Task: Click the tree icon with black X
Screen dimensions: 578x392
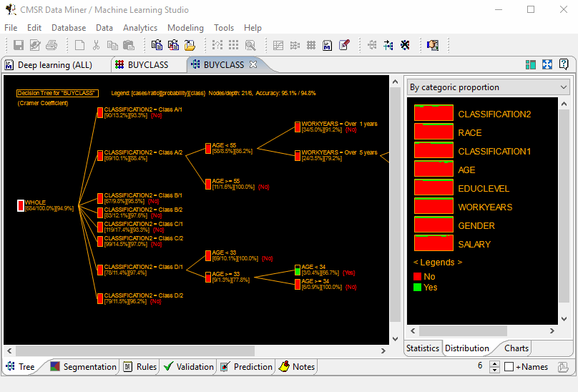Action: (405, 45)
